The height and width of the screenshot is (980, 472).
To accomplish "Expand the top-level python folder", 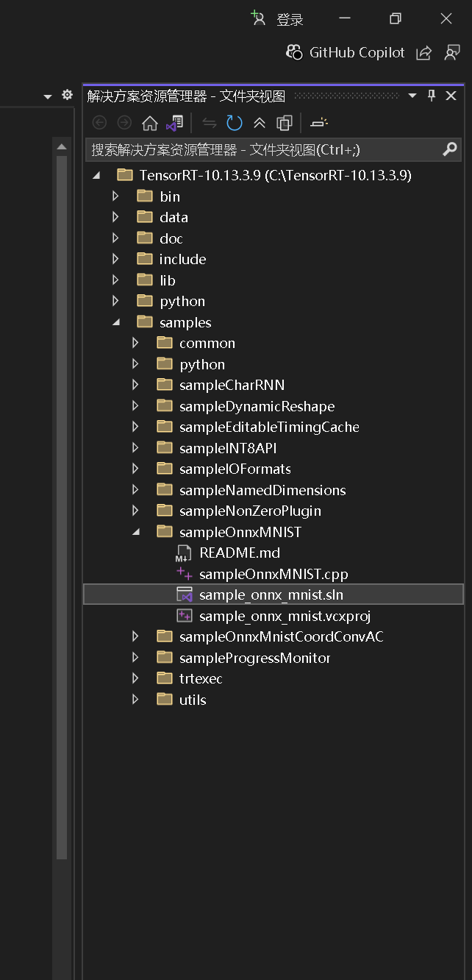I will [x=115, y=301].
